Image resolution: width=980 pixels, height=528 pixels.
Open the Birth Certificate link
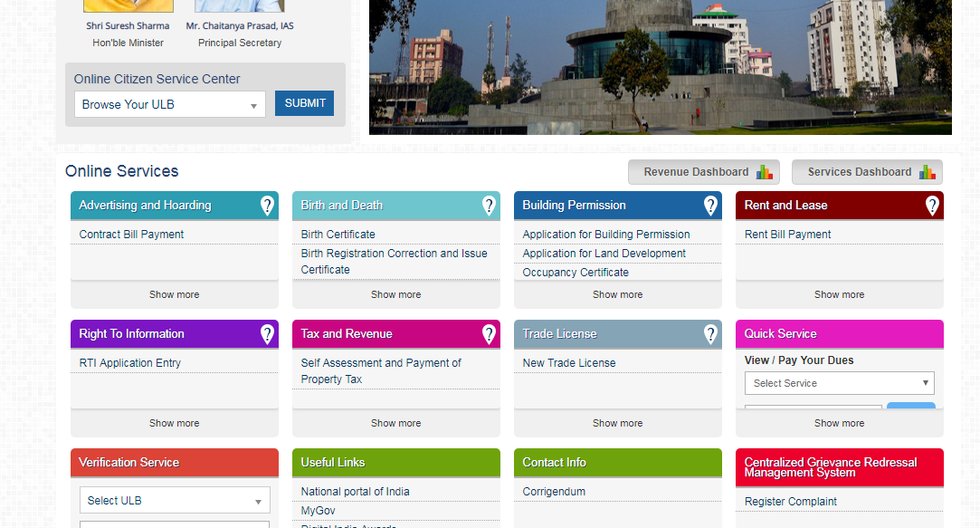[x=338, y=235]
